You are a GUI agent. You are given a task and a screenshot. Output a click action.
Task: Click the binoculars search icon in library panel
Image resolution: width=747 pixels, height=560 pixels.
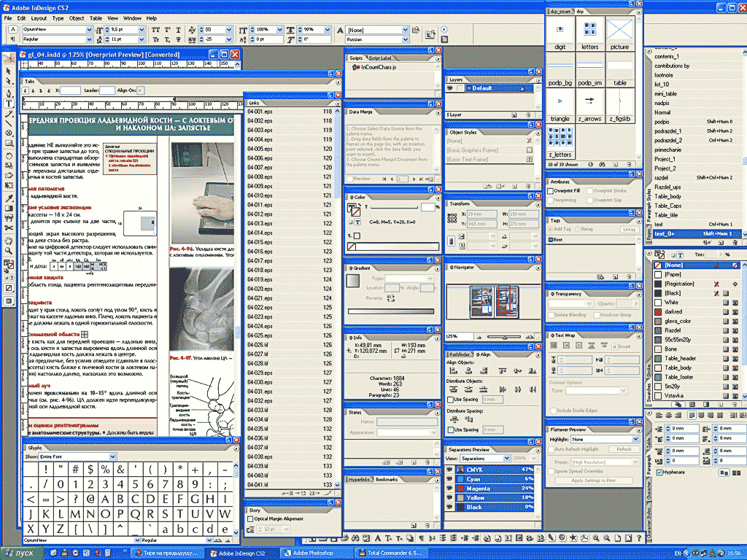[x=602, y=164]
